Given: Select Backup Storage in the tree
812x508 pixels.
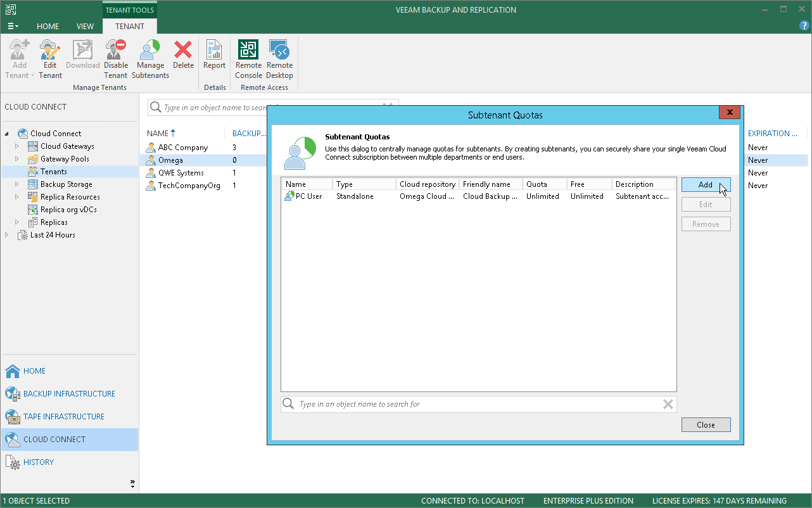Looking at the screenshot, I should tap(66, 184).
